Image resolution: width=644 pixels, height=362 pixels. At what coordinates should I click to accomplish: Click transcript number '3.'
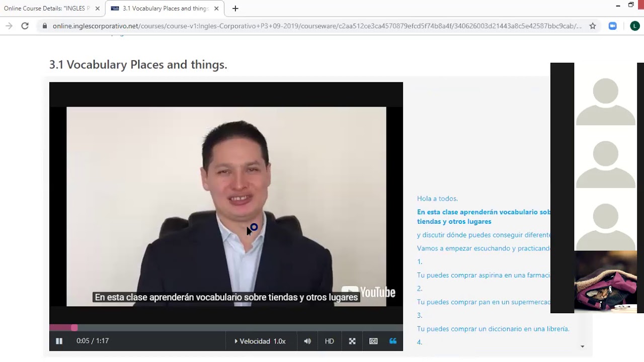tap(420, 316)
